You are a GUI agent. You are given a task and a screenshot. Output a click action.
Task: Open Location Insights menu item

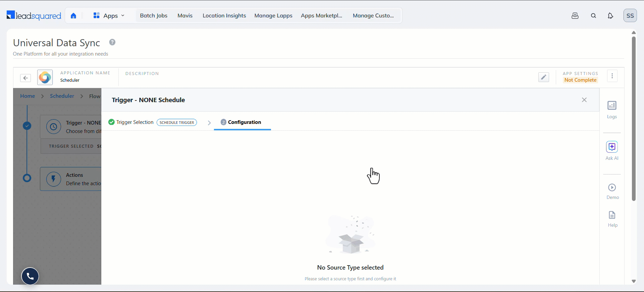pos(224,16)
